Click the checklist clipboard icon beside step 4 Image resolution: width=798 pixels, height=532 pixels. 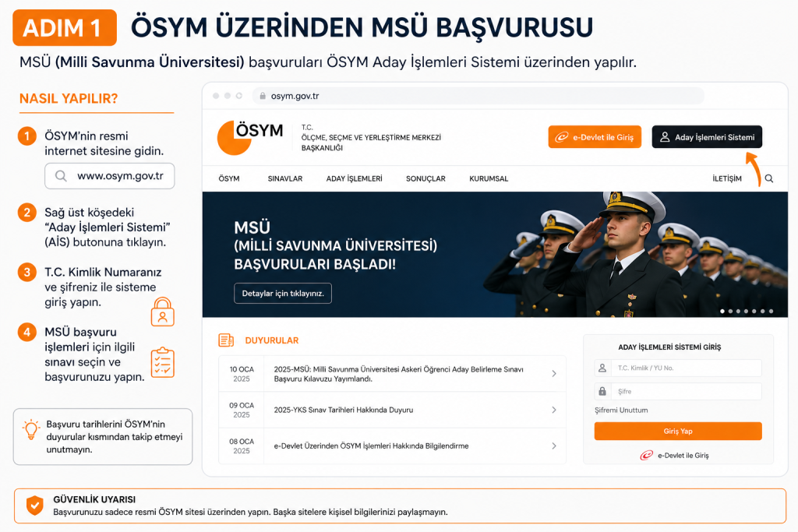tap(163, 363)
